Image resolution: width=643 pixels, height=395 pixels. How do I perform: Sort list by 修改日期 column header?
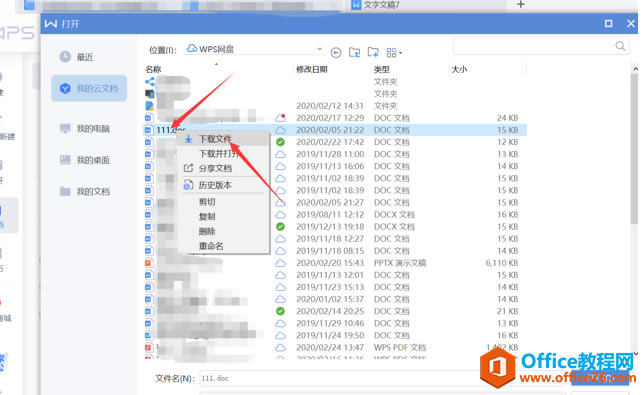pos(312,69)
